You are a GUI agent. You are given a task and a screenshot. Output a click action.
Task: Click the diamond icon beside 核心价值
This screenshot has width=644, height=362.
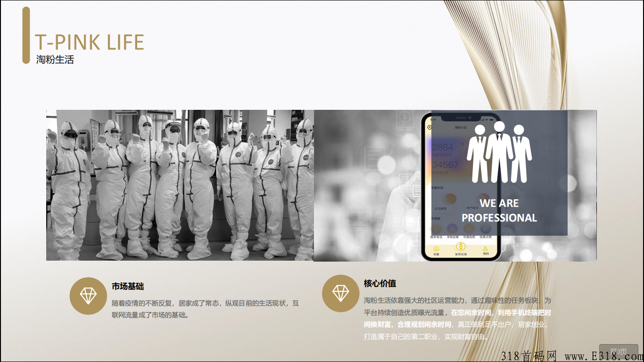coord(341,293)
